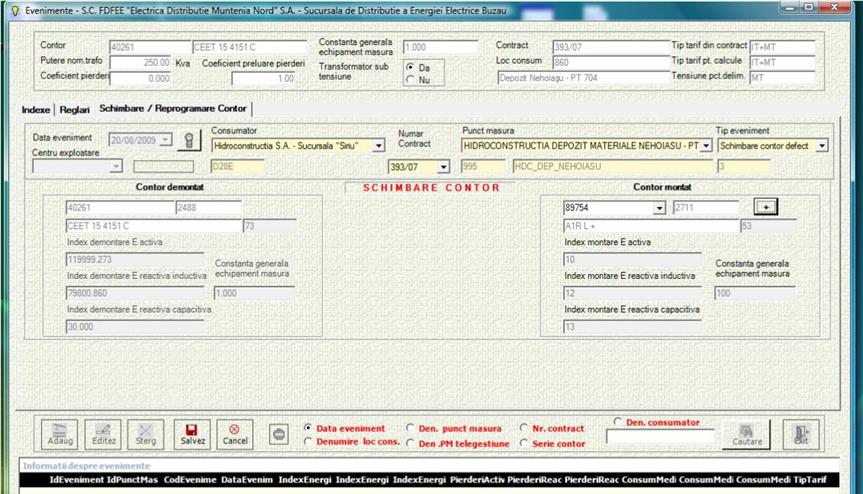The width and height of the screenshot is (863, 494).
Task: Switch to the Reglari tab
Action: (x=74, y=108)
